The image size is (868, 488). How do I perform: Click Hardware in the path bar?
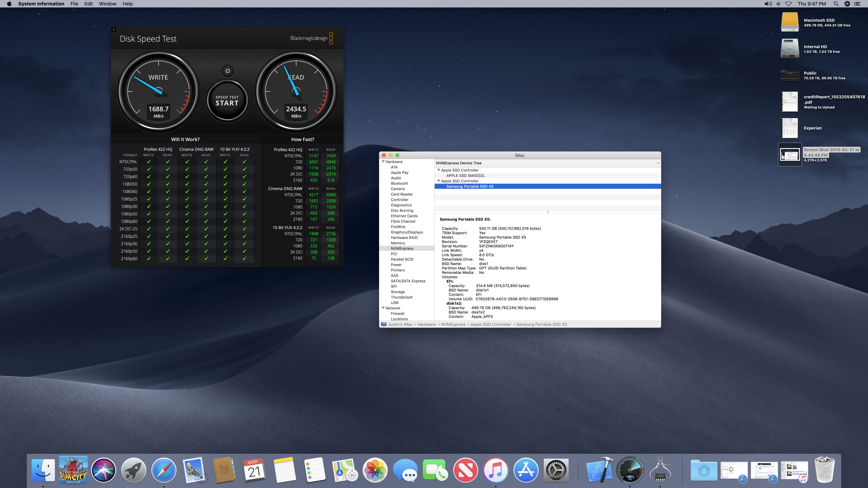(426, 324)
